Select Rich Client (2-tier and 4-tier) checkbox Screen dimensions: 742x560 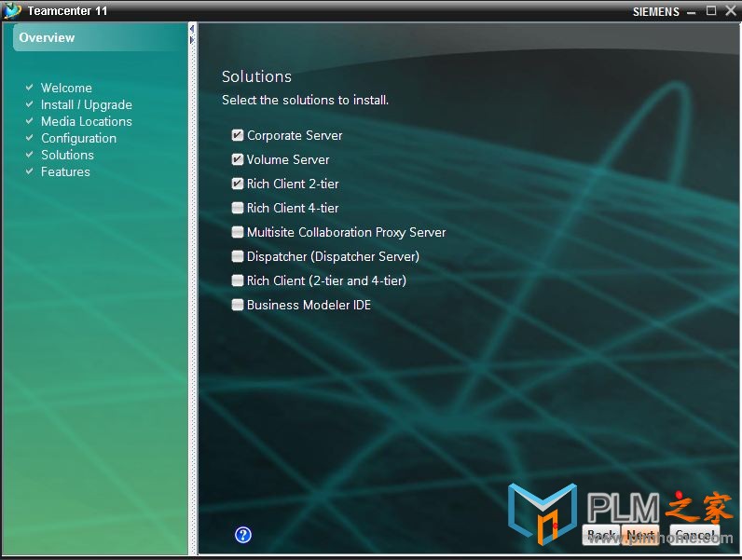point(238,280)
